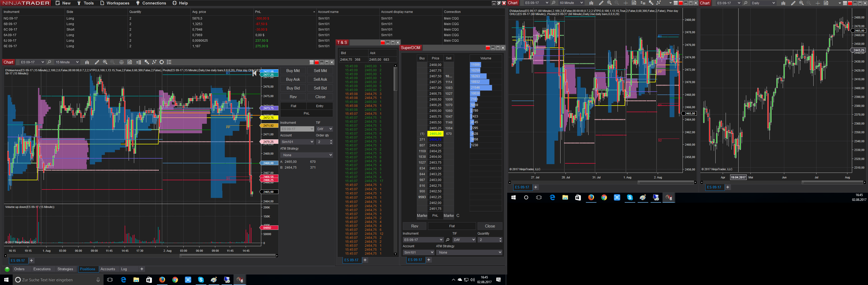Open drawing tools pencil in 60 Minute chart
Image resolution: width=868 pixels, height=285 pixels.
click(x=601, y=3)
